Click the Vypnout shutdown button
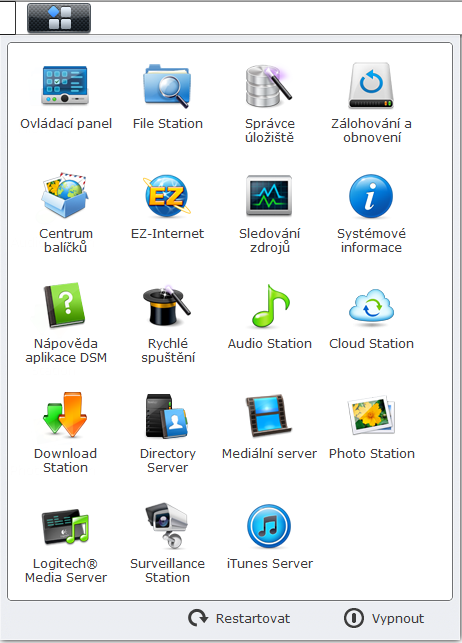 tap(384, 618)
